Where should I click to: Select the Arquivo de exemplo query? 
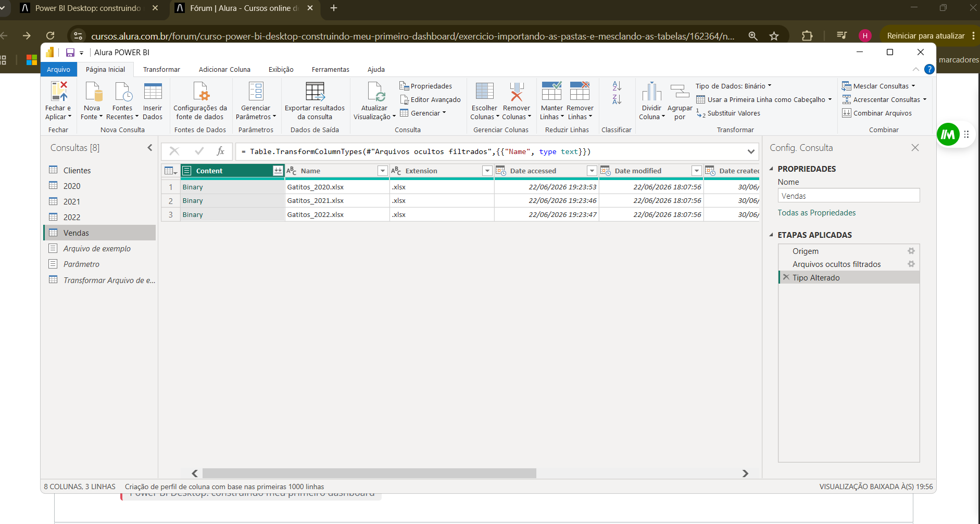point(100,249)
